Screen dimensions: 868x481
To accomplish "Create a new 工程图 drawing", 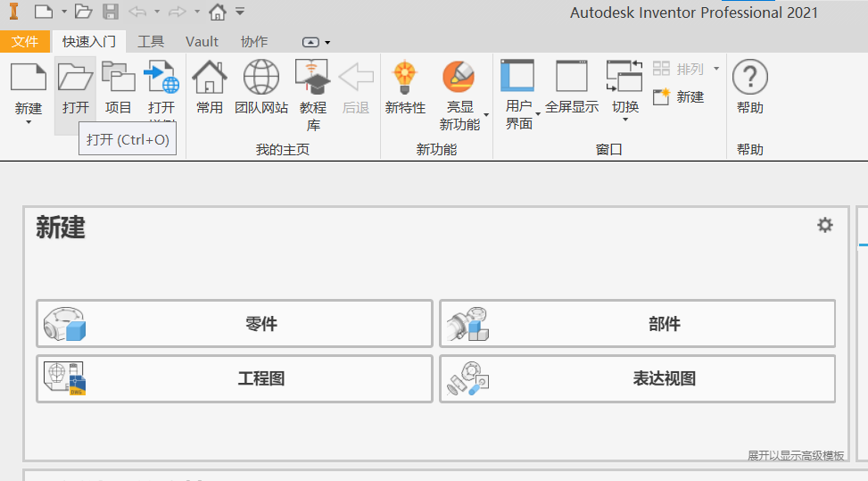I will (234, 378).
